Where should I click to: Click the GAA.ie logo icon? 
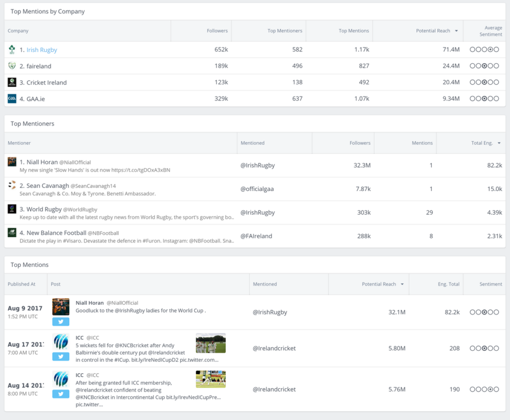click(12, 99)
